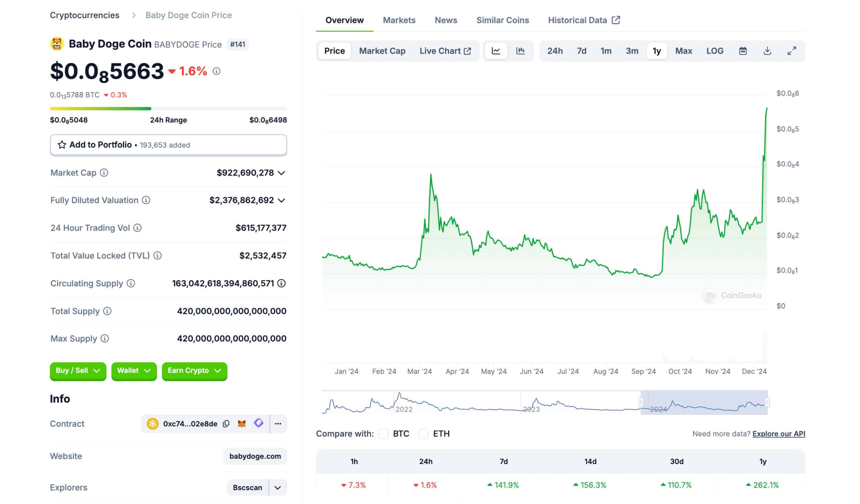Enable BTC comparison checkbox
Image resolution: width=860 pixels, height=504 pixels.
[x=384, y=434]
